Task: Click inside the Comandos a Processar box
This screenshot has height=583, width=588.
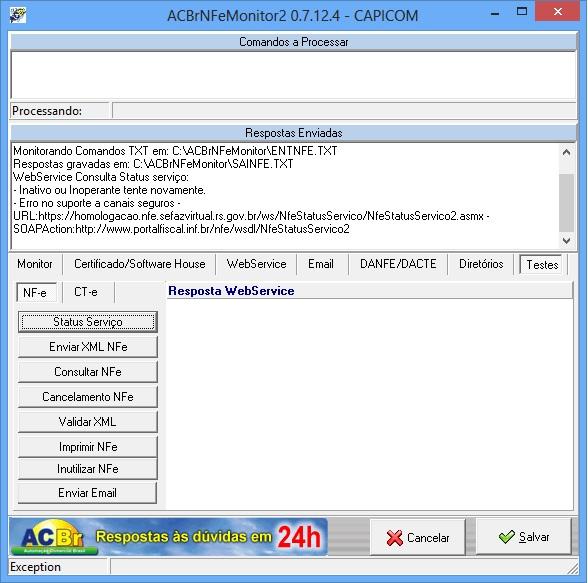Action: point(294,75)
